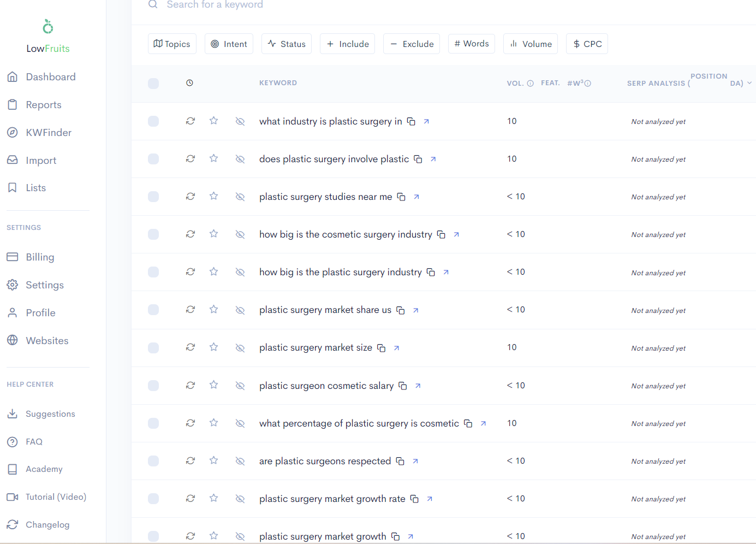
Task: Star the 'are plastic surgeons respected' row
Action: (214, 460)
